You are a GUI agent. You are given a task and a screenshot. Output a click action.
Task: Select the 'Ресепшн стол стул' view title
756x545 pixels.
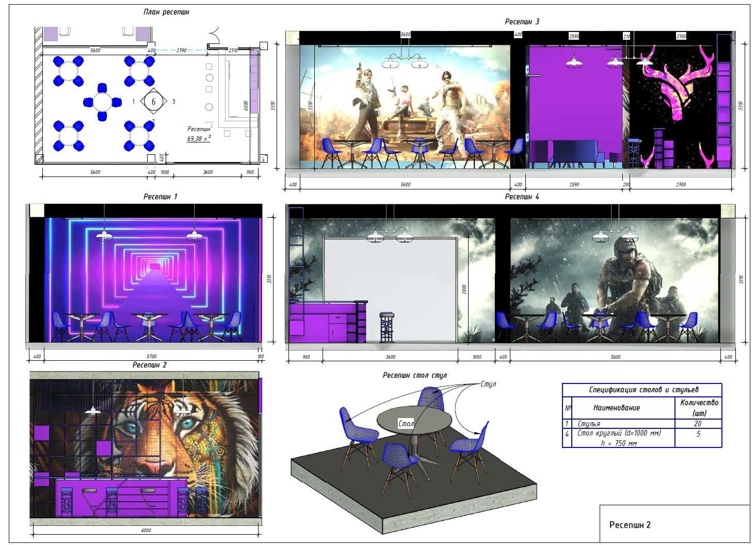click(414, 376)
